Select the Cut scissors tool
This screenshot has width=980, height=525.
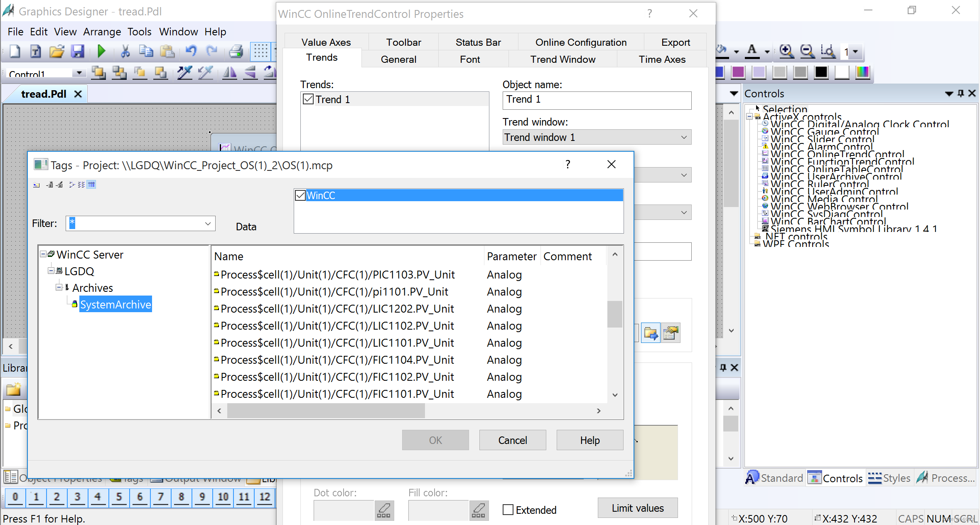click(125, 51)
